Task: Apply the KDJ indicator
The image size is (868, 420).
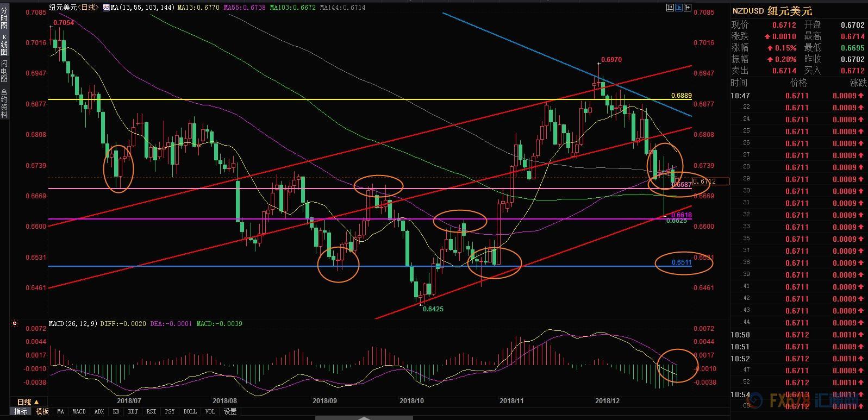Action: tap(133, 412)
